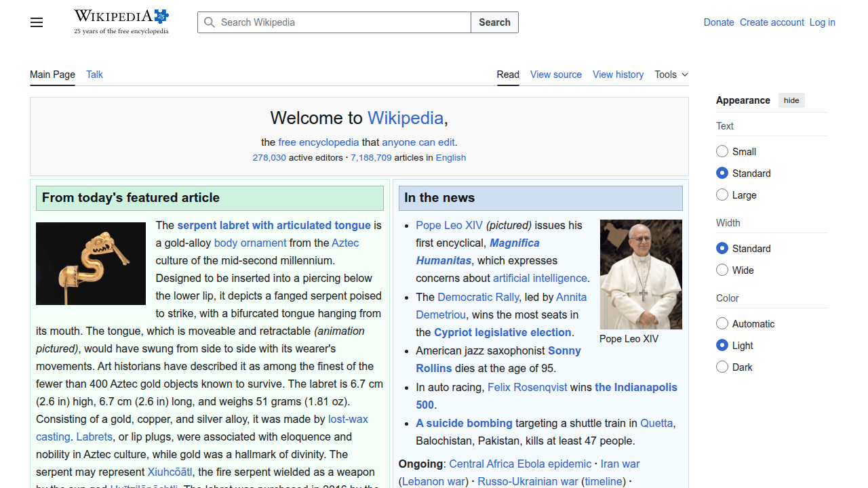Open the Aztec link

coord(345,243)
